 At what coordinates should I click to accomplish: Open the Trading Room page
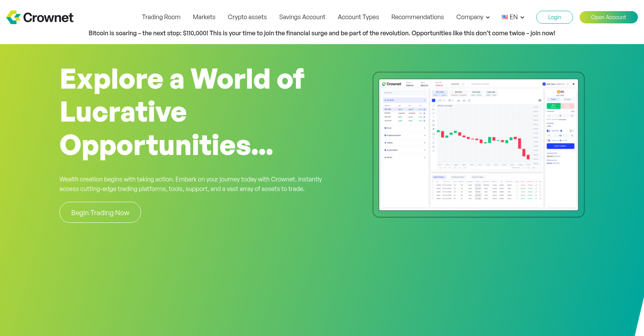pos(161,17)
